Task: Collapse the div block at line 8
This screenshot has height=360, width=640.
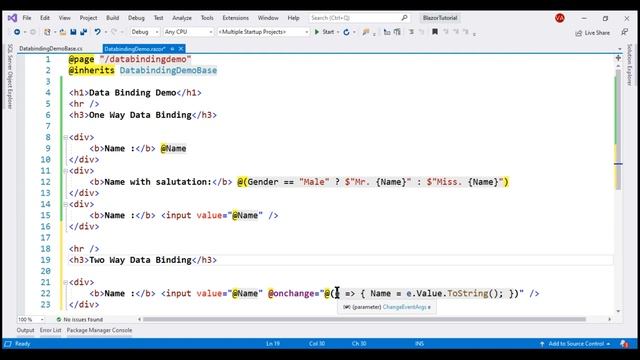Action: click(x=65, y=138)
